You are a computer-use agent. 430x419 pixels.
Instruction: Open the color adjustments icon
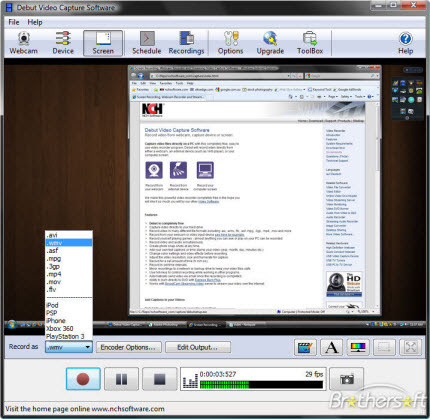358,347
